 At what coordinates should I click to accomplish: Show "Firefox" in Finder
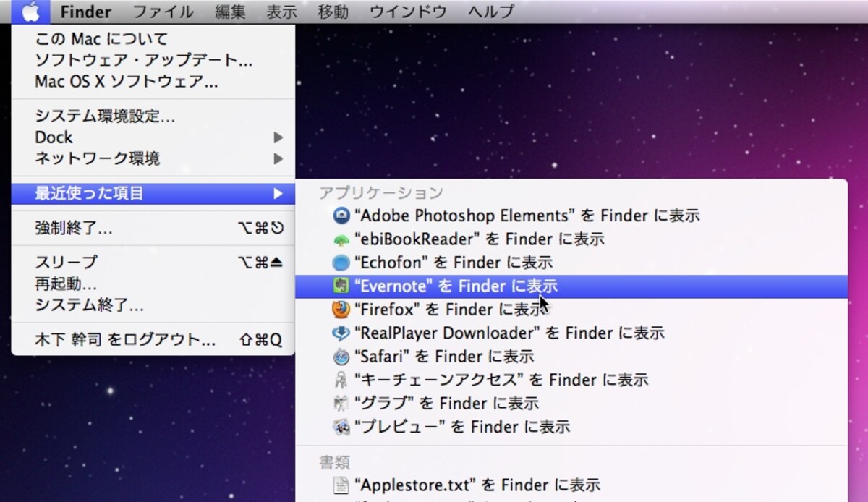click(571, 310)
